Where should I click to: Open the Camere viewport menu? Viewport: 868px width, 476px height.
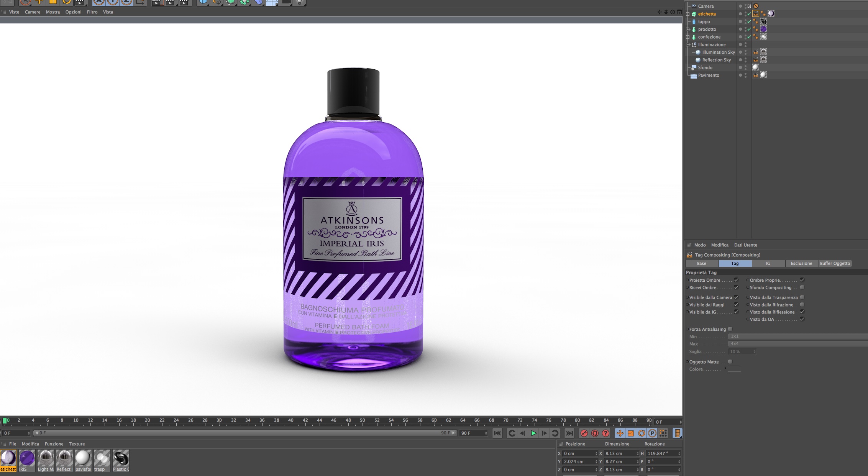33,12
